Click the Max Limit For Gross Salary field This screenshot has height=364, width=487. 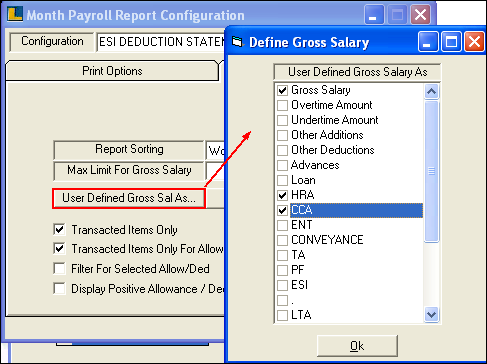tap(215, 171)
